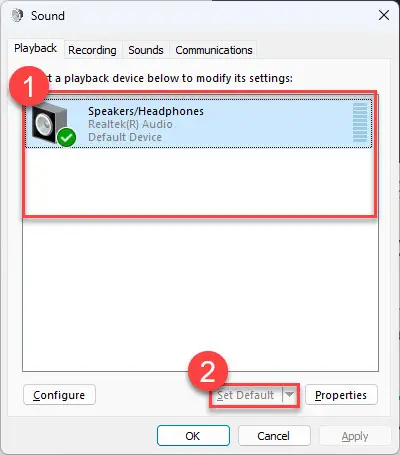Click the volume level meter bars

click(x=360, y=122)
